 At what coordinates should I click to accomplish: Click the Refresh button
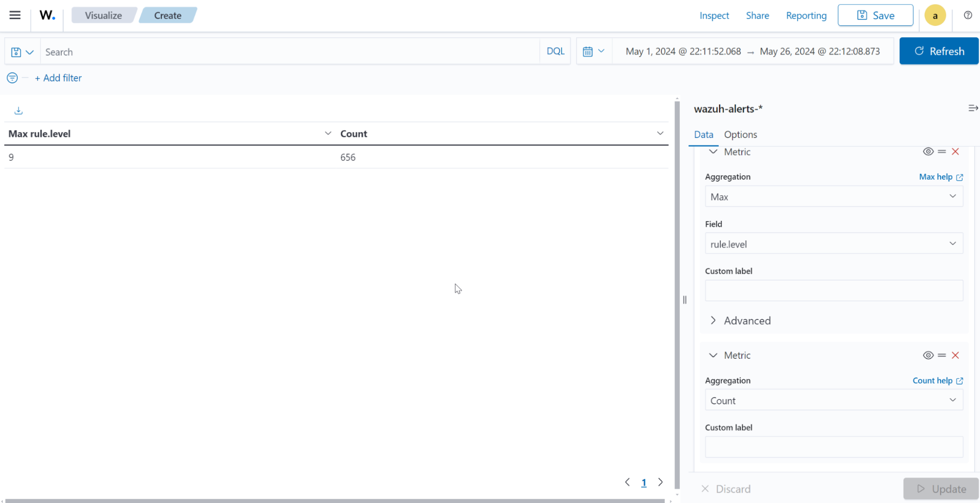coord(938,51)
